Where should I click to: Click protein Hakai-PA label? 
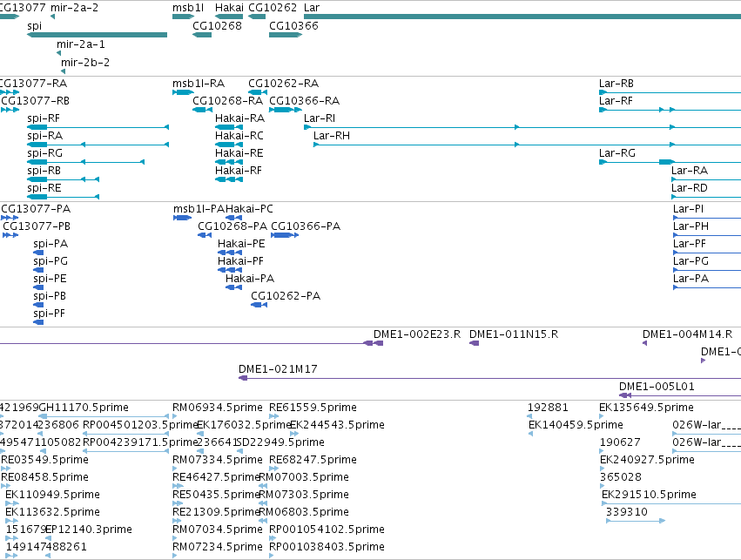pyautogui.click(x=250, y=279)
